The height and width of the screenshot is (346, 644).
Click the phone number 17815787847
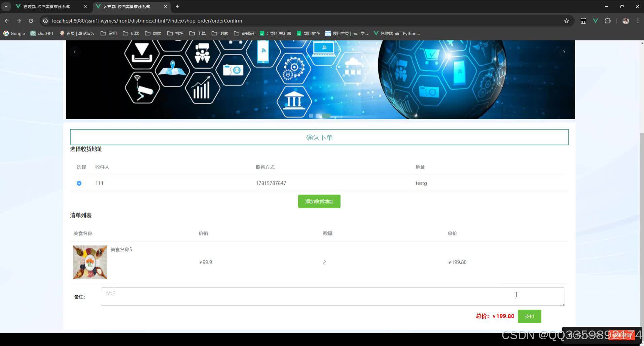tap(271, 183)
